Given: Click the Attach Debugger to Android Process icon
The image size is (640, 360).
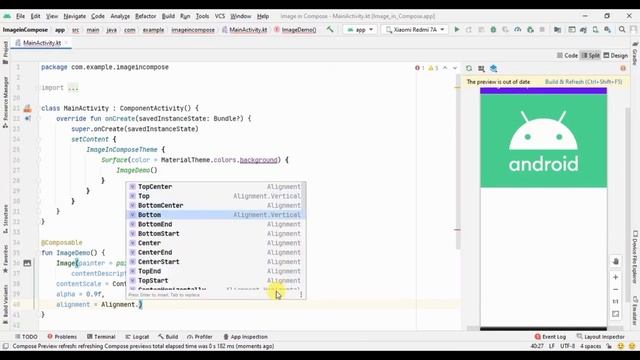Looking at the screenshot, I should click(530, 29).
